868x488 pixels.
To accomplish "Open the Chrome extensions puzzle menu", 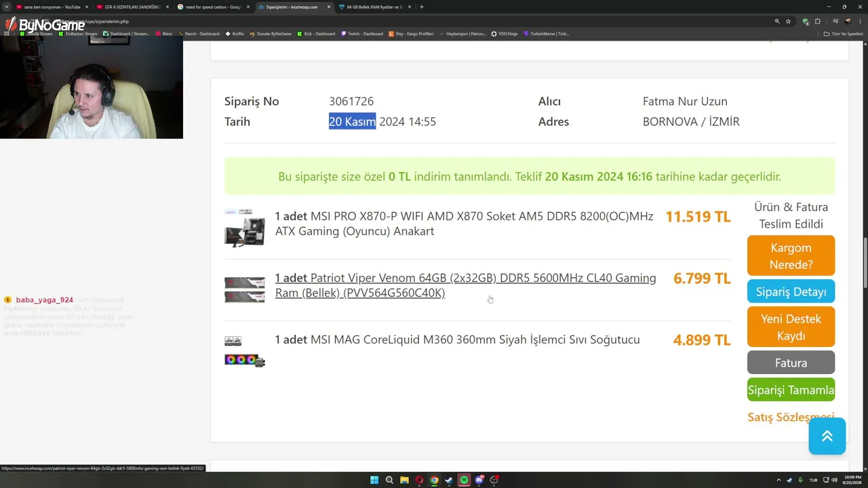I will (817, 22).
